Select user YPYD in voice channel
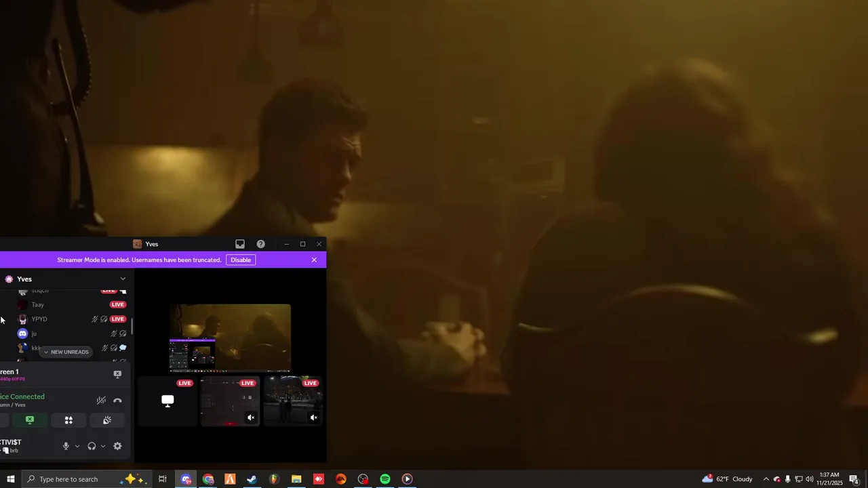Image resolution: width=868 pixels, height=488 pixels. click(39, 319)
